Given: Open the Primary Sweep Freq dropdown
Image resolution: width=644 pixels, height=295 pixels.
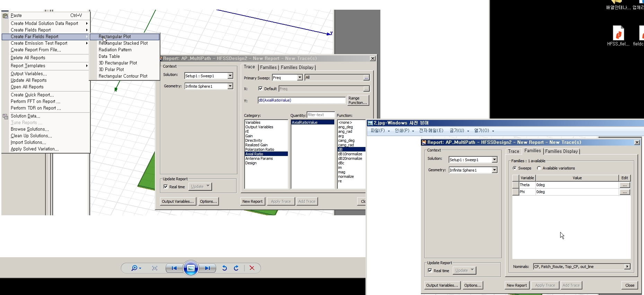Looking at the screenshot, I should 300,78.
